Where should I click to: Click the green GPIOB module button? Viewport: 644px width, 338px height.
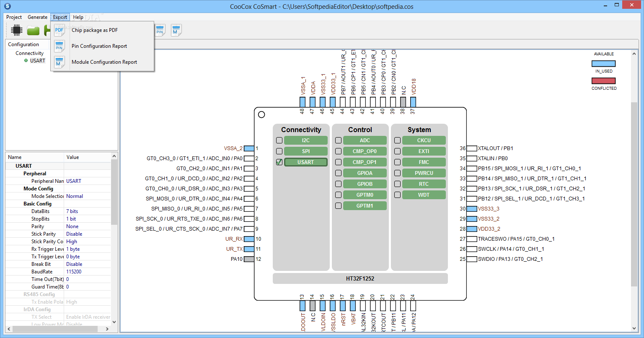click(365, 184)
